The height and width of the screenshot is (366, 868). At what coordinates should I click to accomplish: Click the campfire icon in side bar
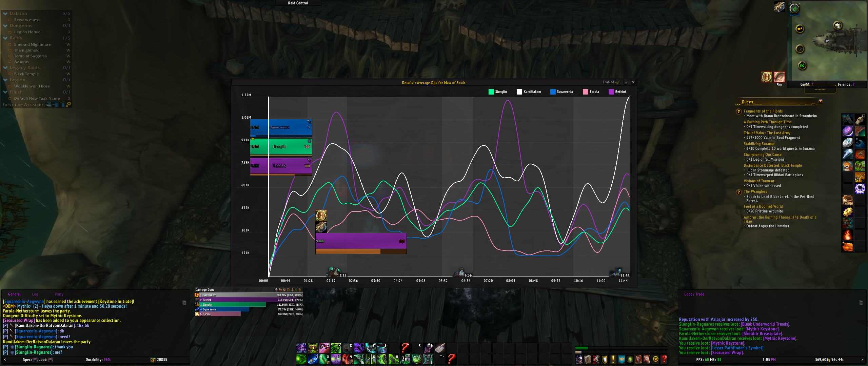(848, 235)
